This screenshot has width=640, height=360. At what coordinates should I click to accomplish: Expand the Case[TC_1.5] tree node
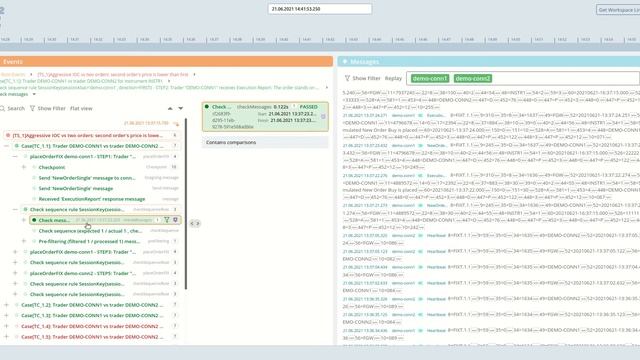(x=6, y=337)
